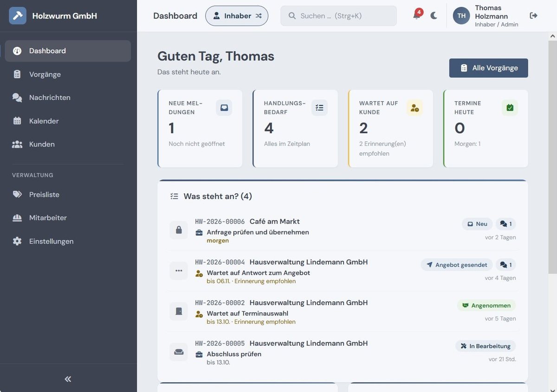The width and height of the screenshot is (557, 392).
Task: Click case number HW-2026-00002
Action: click(x=220, y=303)
